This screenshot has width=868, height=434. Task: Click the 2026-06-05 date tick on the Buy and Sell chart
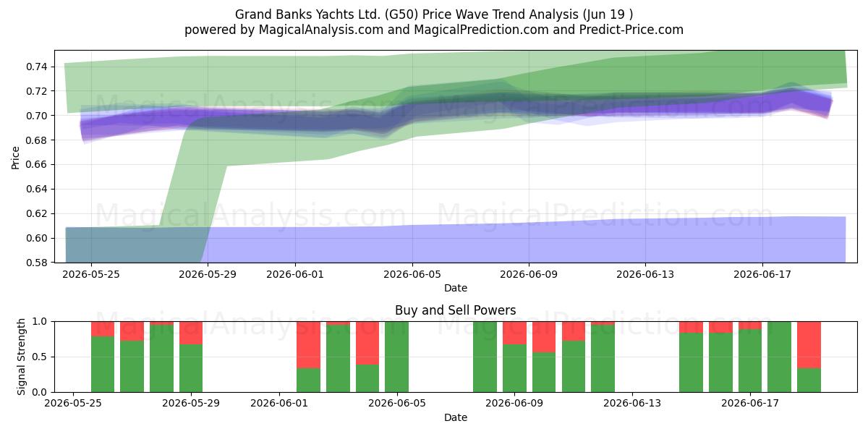(x=396, y=404)
